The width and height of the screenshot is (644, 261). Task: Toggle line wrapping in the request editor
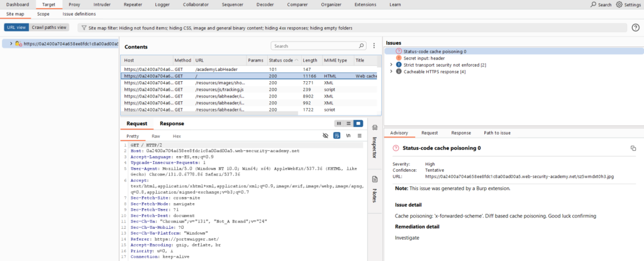pos(336,135)
